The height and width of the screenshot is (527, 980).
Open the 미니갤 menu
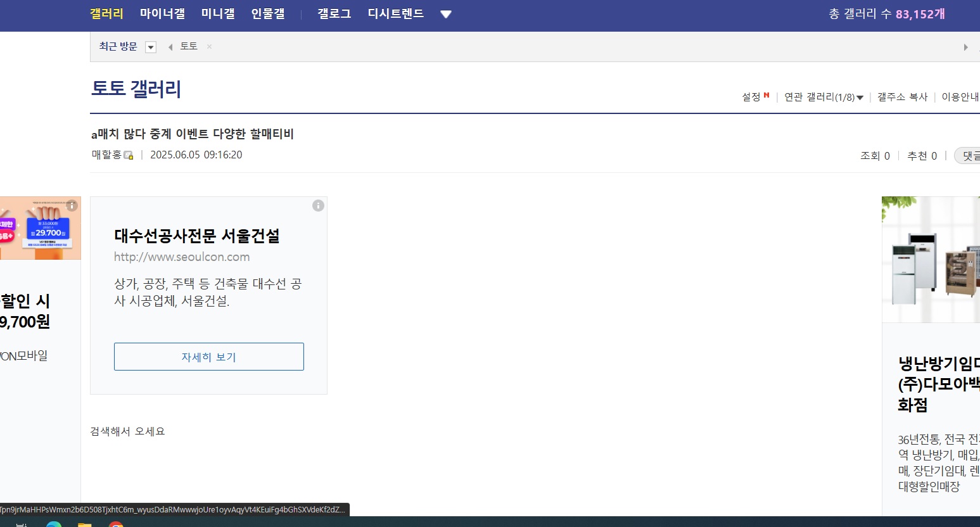(218, 13)
